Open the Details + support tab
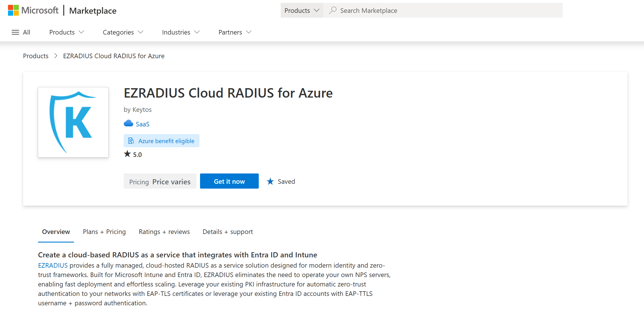This screenshot has width=644, height=317. (x=228, y=232)
